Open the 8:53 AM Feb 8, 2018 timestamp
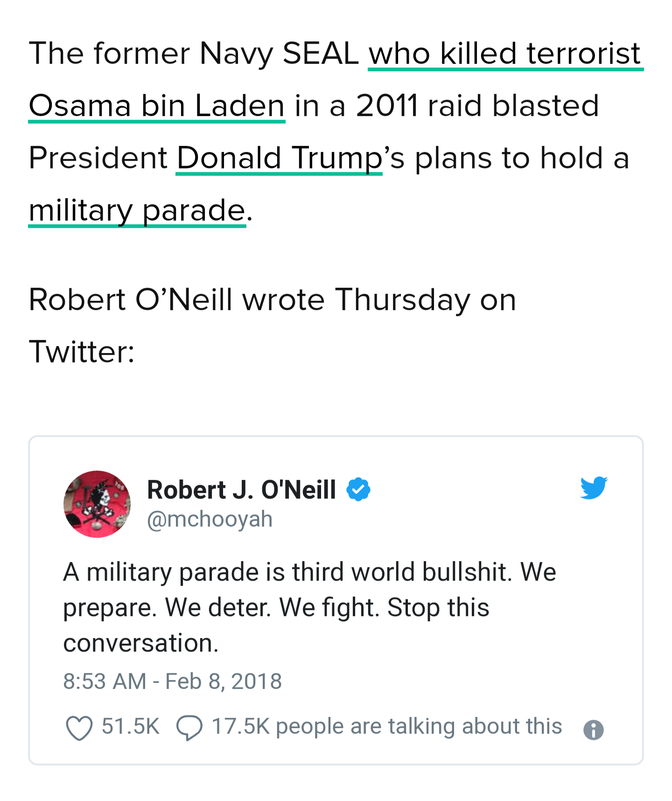 (172, 681)
